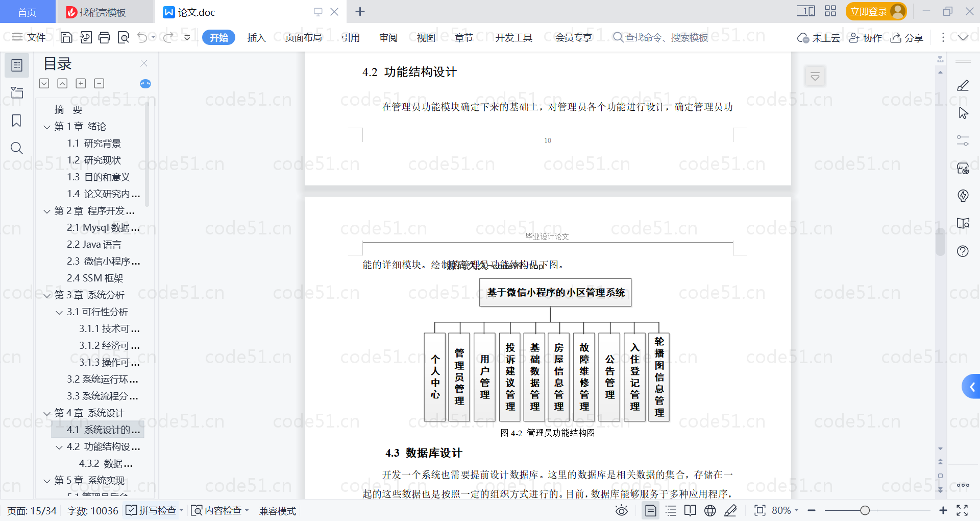Collapse all outline levels minus icon
Viewport: 980px width, 521px height.
[99, 83]
